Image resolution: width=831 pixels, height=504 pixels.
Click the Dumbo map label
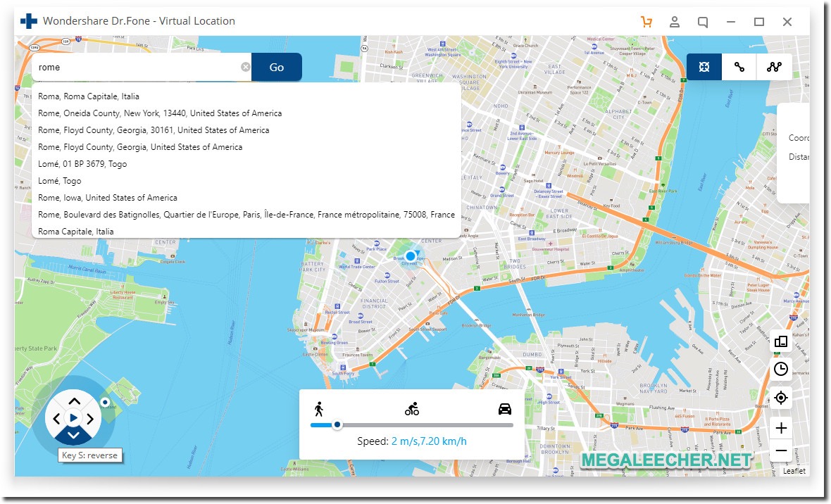(x=532, y=355)
